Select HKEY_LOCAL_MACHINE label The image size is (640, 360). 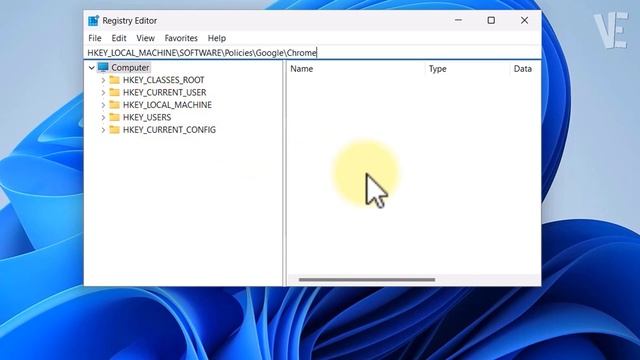click(167, 105)
